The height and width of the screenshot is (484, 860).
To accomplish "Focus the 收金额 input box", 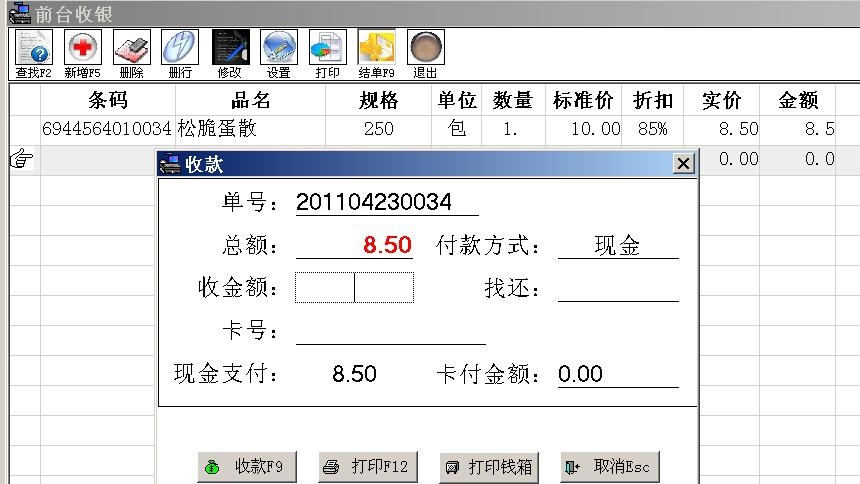I will (354, 287).
